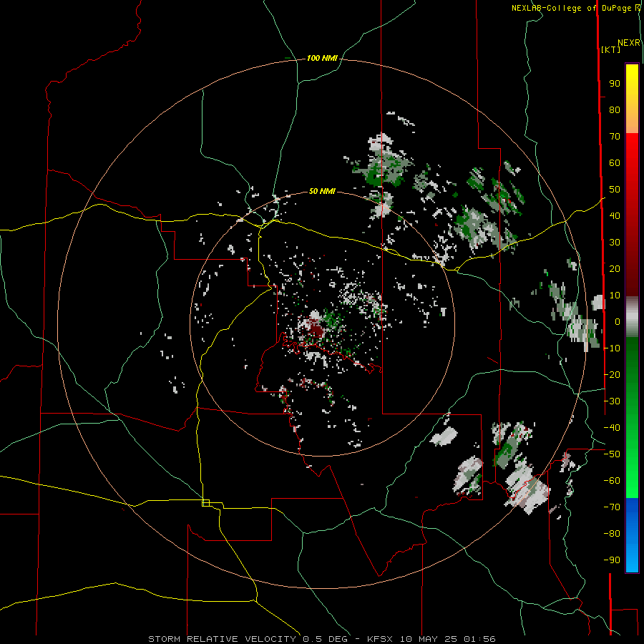Image resolution: width=644 pixels, height=644 pixels.
Task: Click the 60 value on velocity scale
Action: tap(615, 163)
